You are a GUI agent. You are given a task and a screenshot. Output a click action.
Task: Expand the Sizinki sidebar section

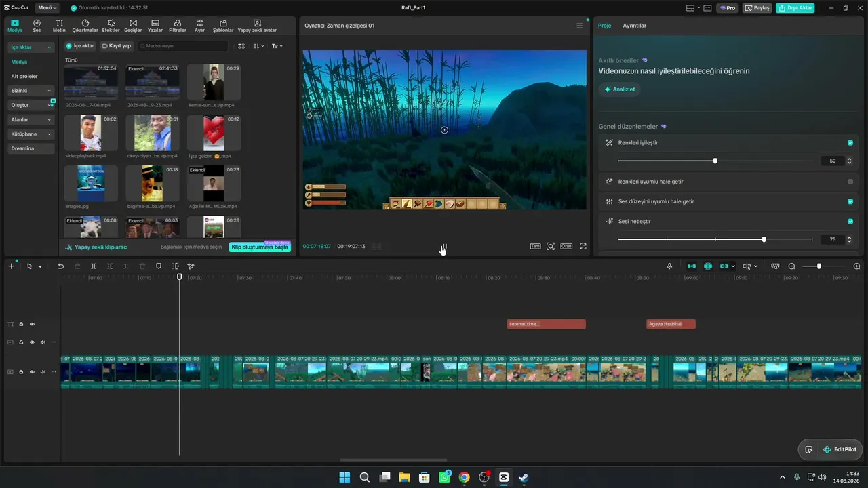pos(31,91)
